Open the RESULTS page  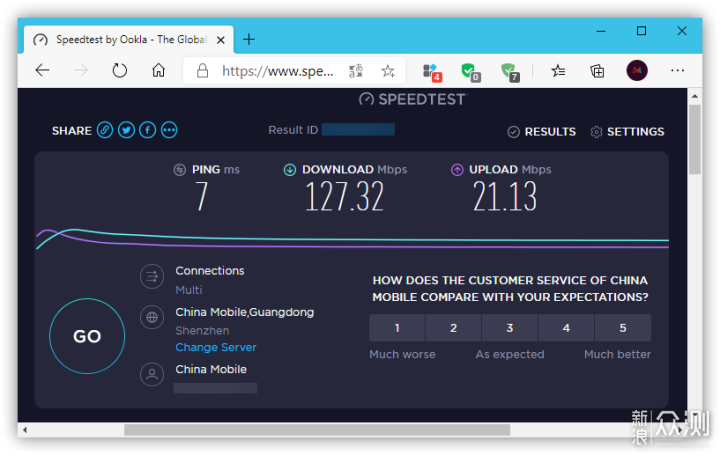(x=541, y=132)
